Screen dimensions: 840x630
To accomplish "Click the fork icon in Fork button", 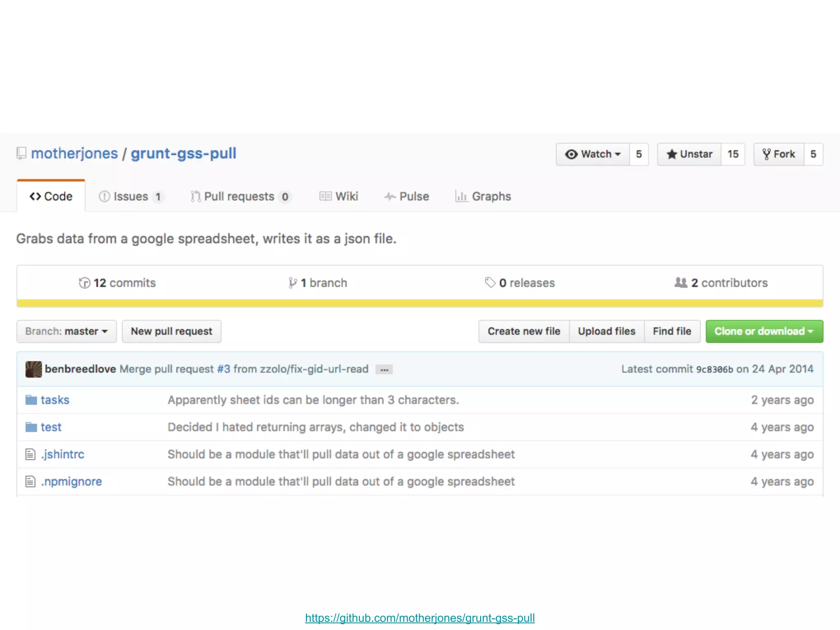I will point(767,154).
